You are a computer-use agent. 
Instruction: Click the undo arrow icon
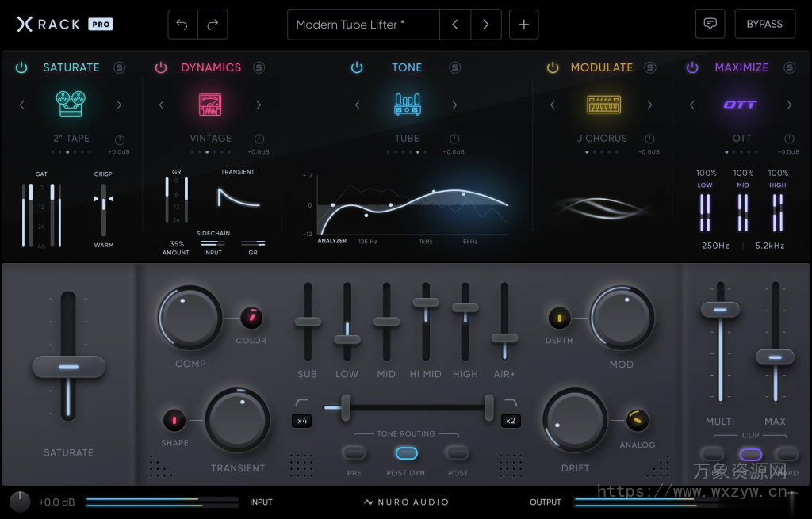[x=182, y=24]
